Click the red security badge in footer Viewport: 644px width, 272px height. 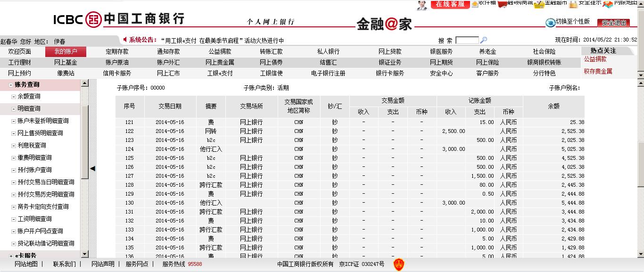click(x=399, y=264)
